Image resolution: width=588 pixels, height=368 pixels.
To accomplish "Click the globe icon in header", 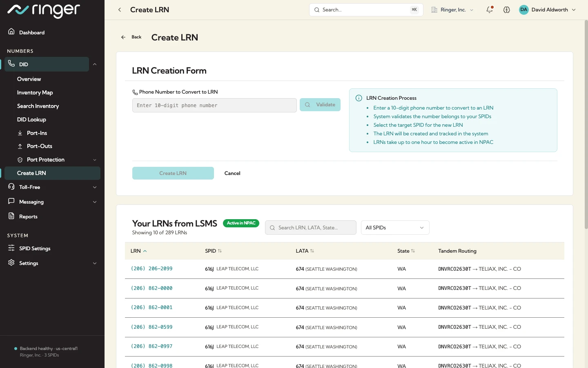I will click(507, 10).
